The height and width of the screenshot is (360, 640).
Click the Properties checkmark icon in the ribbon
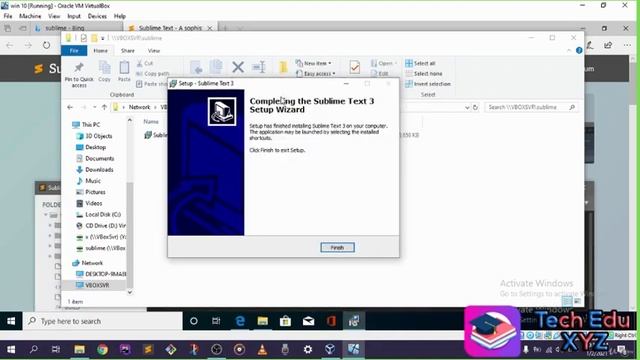[354, 67]
